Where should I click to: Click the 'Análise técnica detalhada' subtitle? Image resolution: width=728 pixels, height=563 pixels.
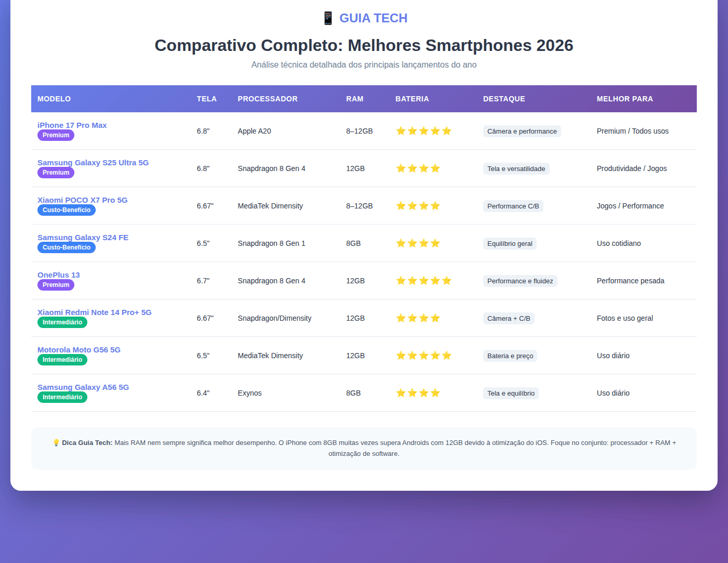pyautogui.click(x=364, y=65)
